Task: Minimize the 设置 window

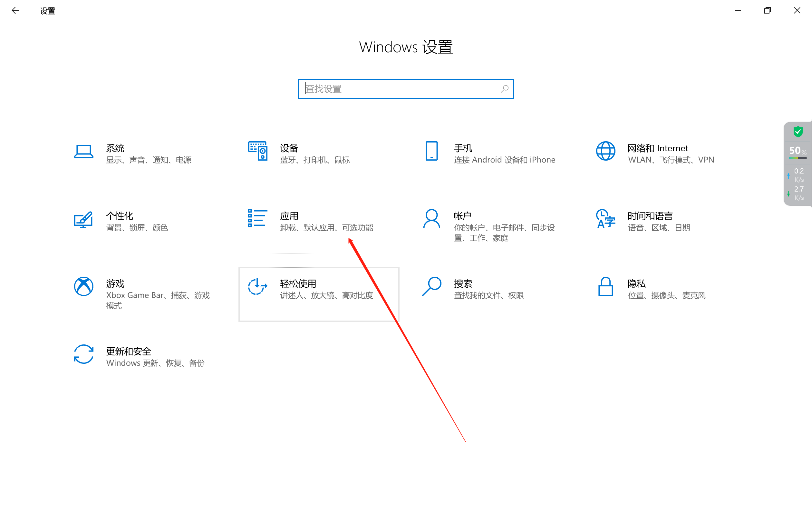Action: [x=738, y=10]
